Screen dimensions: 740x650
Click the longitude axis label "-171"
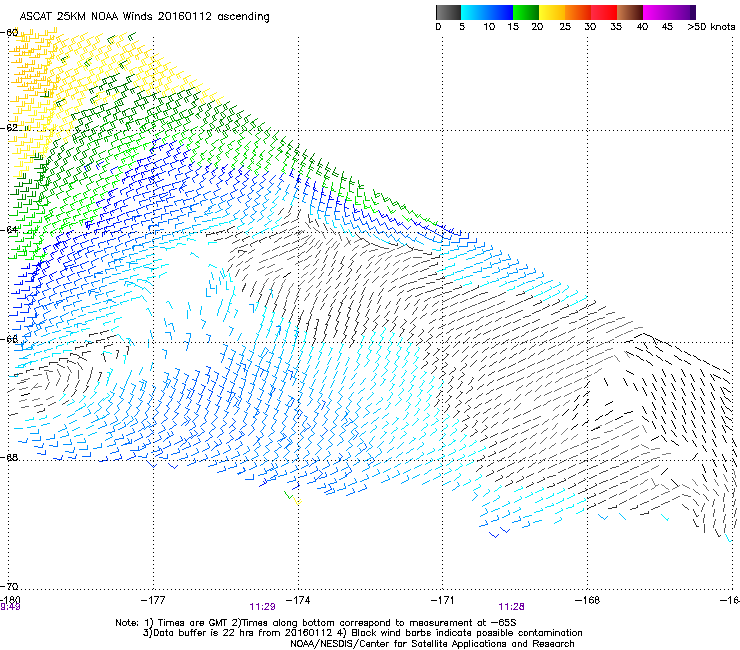pyautogui.click(x=442, y=600)
